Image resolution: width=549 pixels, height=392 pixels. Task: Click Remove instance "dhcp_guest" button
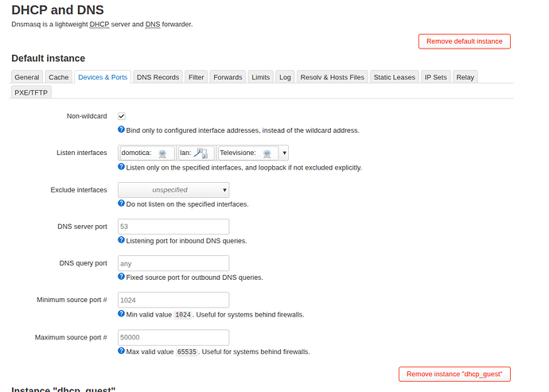coord(454,374)
